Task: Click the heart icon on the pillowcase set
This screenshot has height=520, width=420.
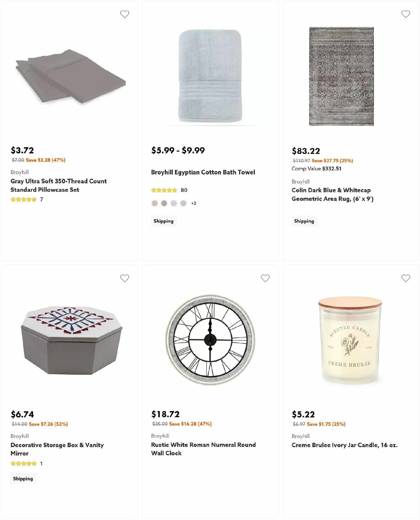Action: 125,13
